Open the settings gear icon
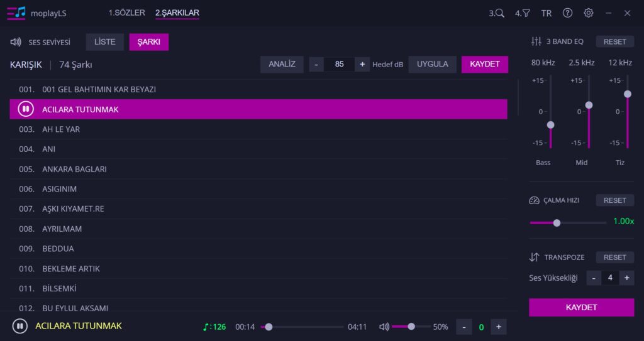 pyautogui.click(x=588, y=13)
